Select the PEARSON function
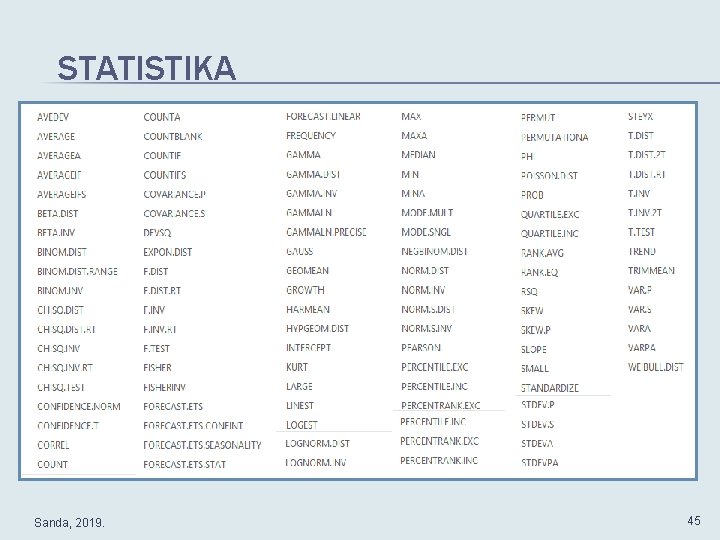This screenshot has width=720, height=540. pyautogui.click(x=421, y=348)
